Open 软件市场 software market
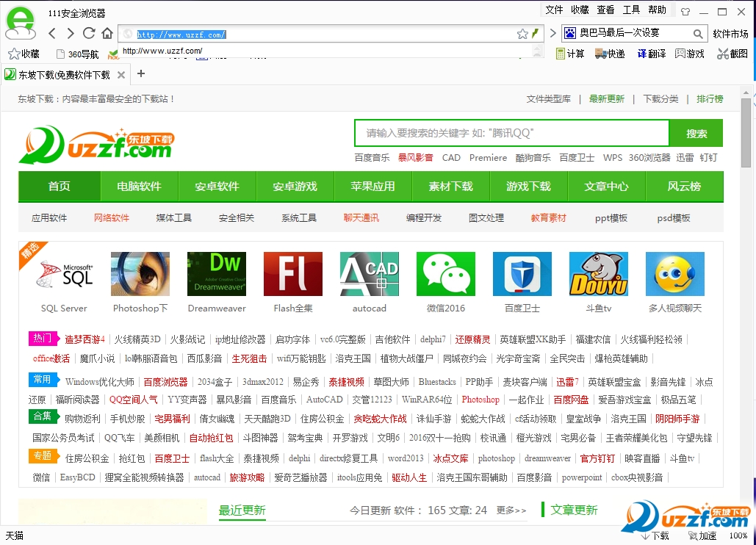This screenshot has width=756, height=545. click(x=730, y=34)
